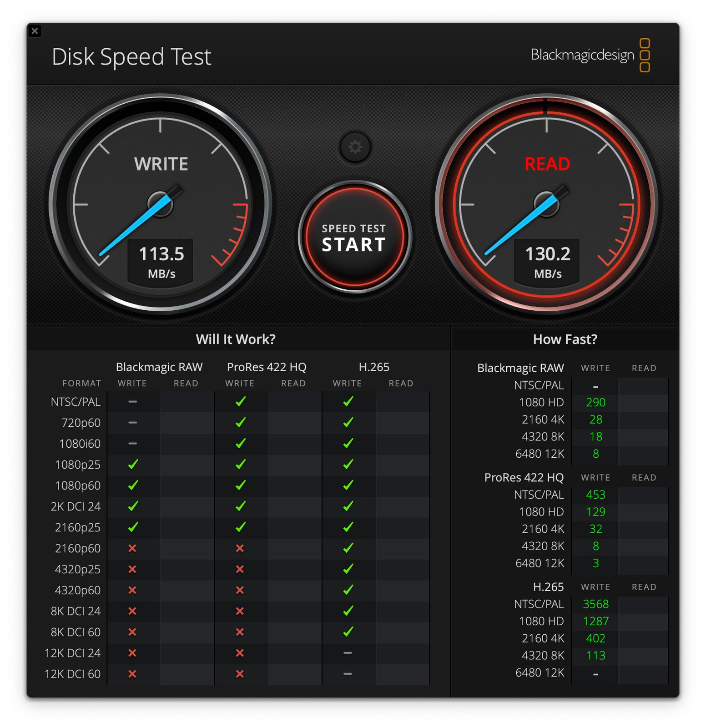Click the "Will It Work?" panel heading
The height and width of the screenshot is (728, 706).
click(236, 339)
